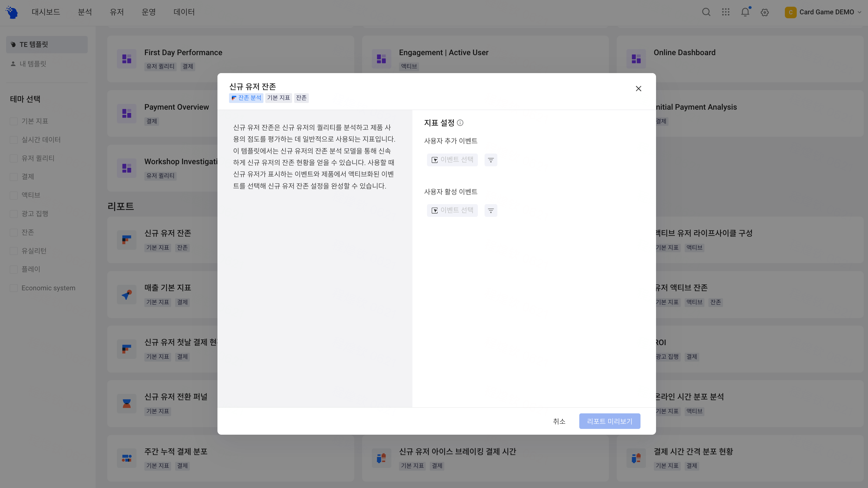Open 이벤트 선택 under 사용자 추가 이벤트
Image resolution: width=868 pixels, height=488 pixels.
pos(452,160)
